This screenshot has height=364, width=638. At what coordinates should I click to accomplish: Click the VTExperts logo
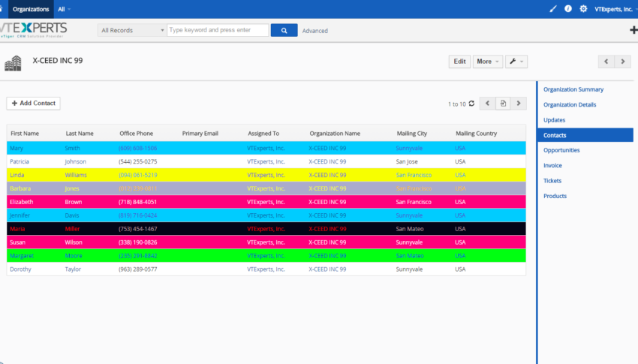point(33,30)
